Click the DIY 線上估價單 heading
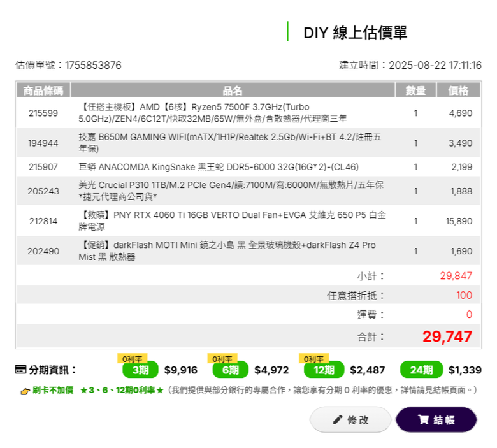 point(355,33)
